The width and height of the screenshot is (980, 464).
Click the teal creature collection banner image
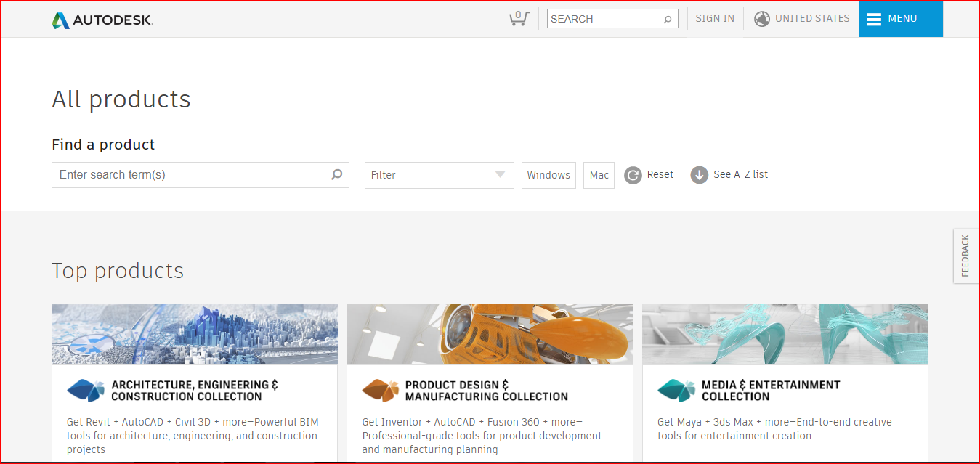[785, 334]
